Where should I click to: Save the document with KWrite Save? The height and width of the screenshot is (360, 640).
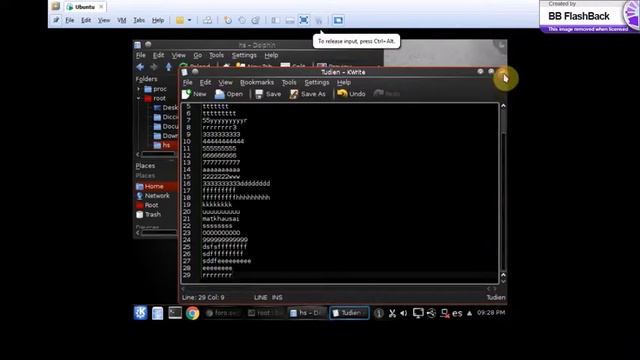[268, 94]
